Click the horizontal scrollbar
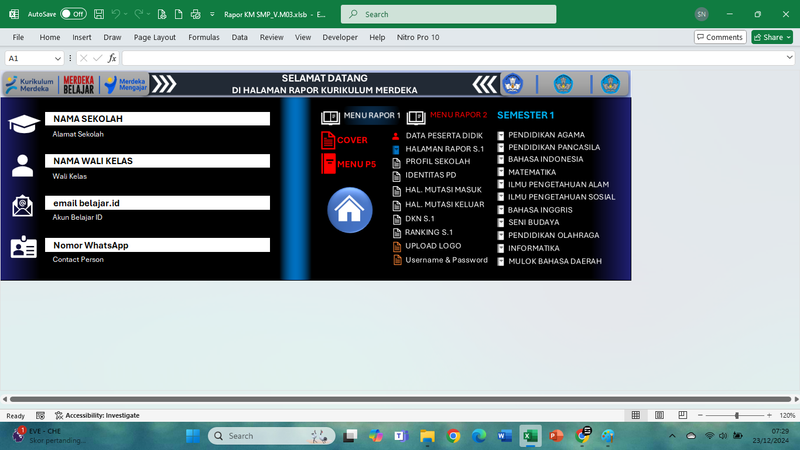Screen dimensions: 800x450 (x=401, y=399)
